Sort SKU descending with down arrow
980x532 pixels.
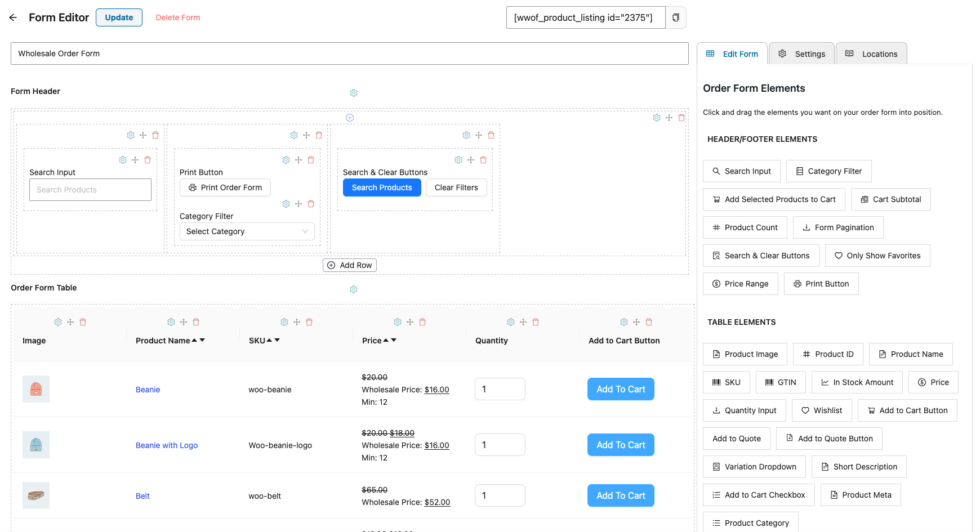pos(277,340)
